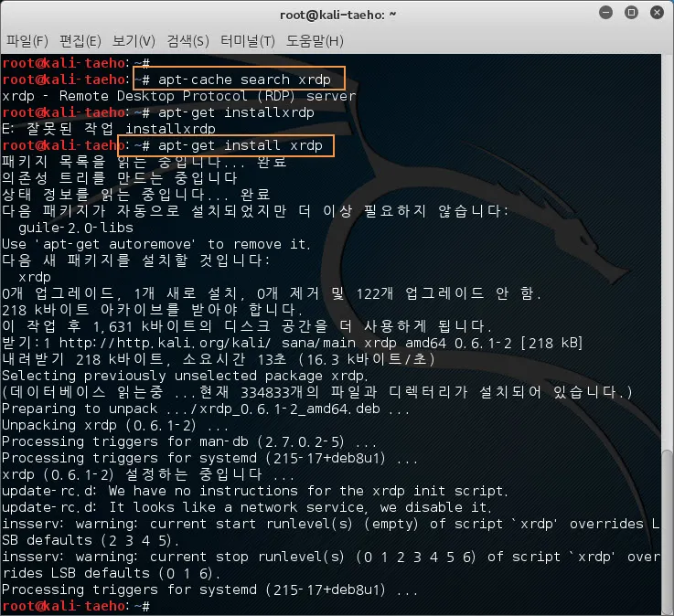
Task: Close the terminal window
Action: (x=657, y=13)
